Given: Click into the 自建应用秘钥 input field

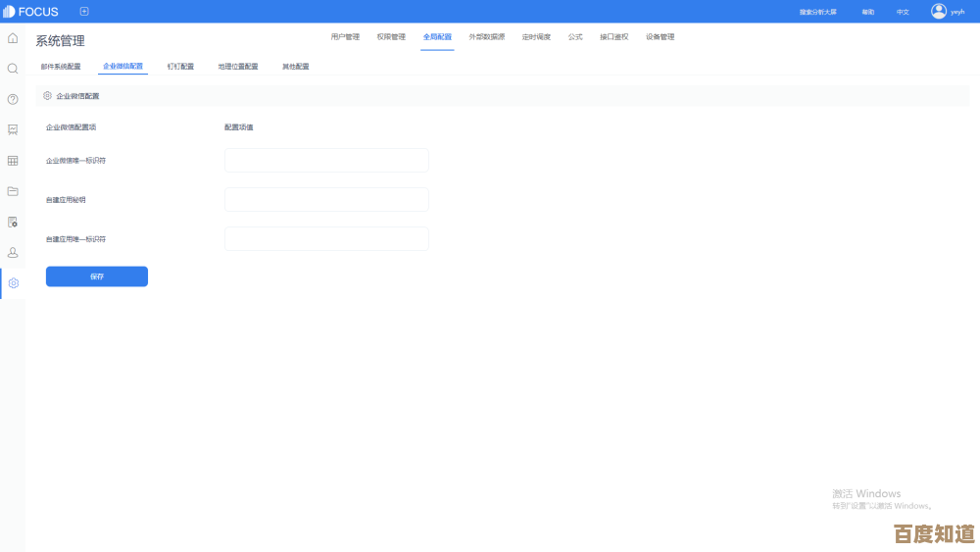Looking at the screenshot, I should point(326,199).
